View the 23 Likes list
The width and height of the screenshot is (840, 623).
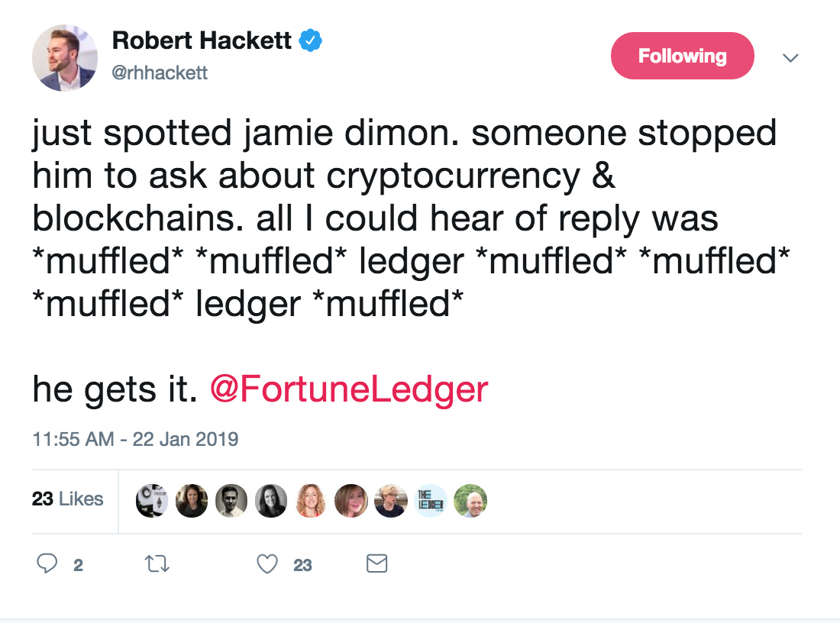(x=67, y=499)
